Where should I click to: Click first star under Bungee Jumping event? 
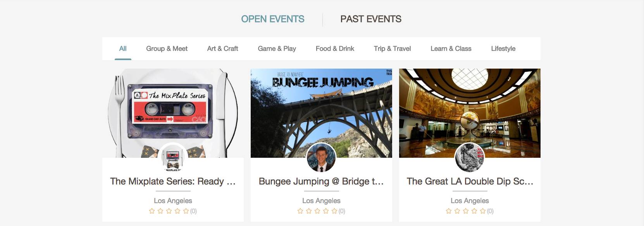[300, 211]
